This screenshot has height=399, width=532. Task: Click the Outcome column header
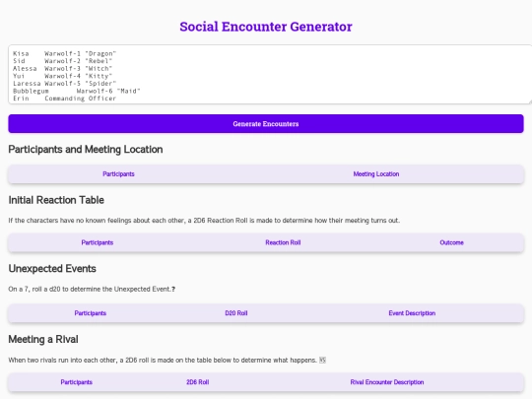451,242
